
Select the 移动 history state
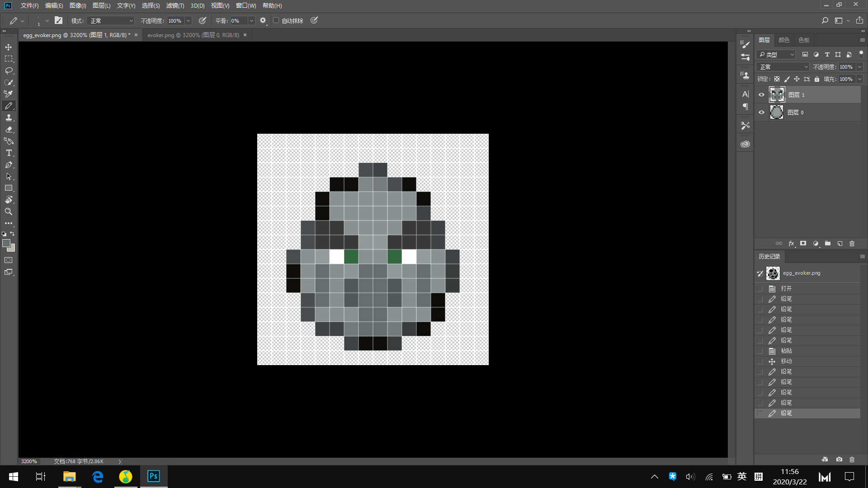tap(808, 361)
